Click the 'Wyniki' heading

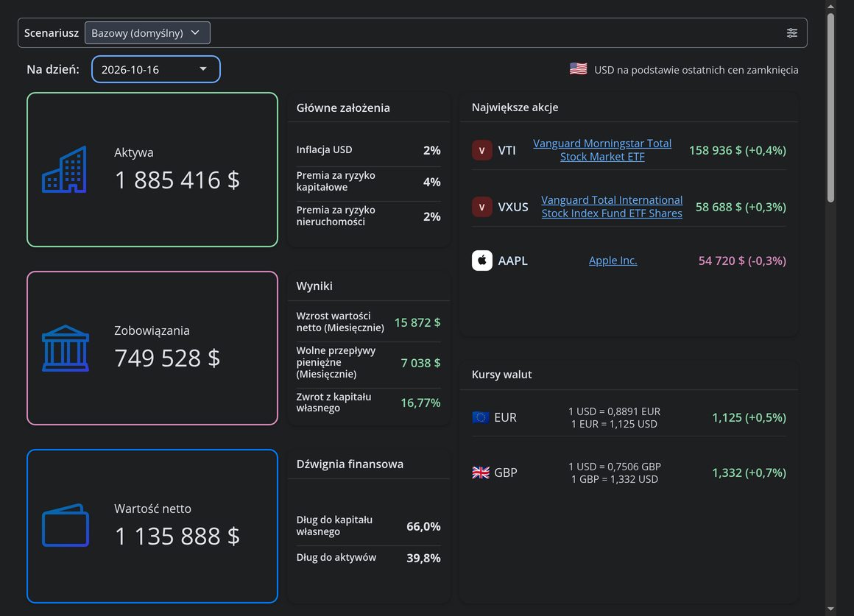click(314, 286)
